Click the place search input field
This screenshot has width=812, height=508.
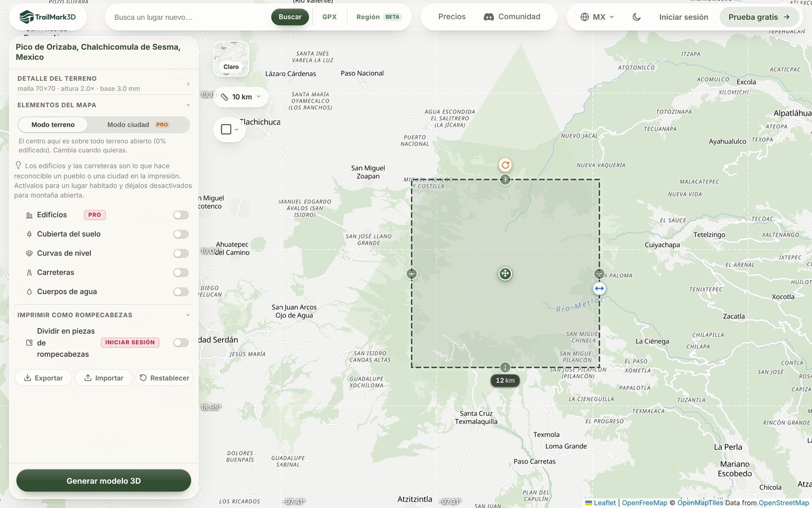(x=189, y=17)
